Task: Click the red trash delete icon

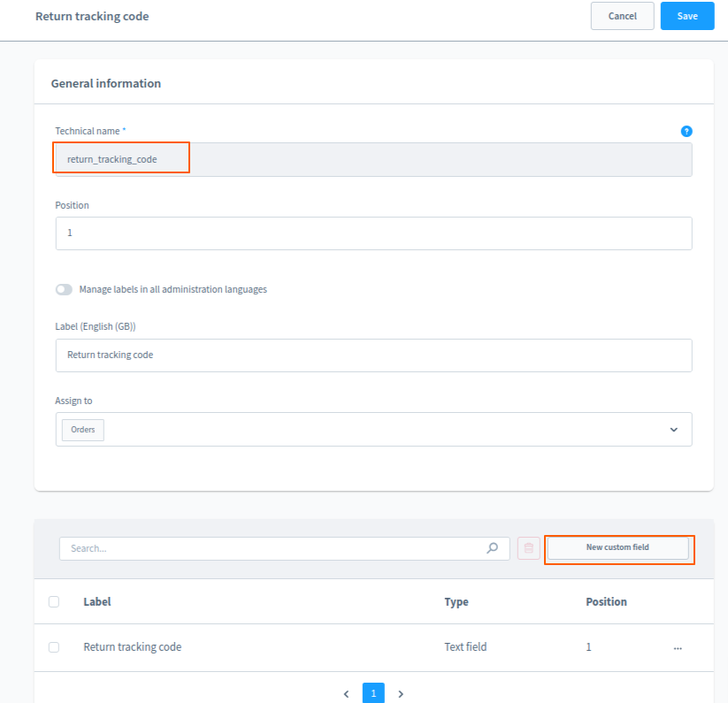Action: [529, 548]
